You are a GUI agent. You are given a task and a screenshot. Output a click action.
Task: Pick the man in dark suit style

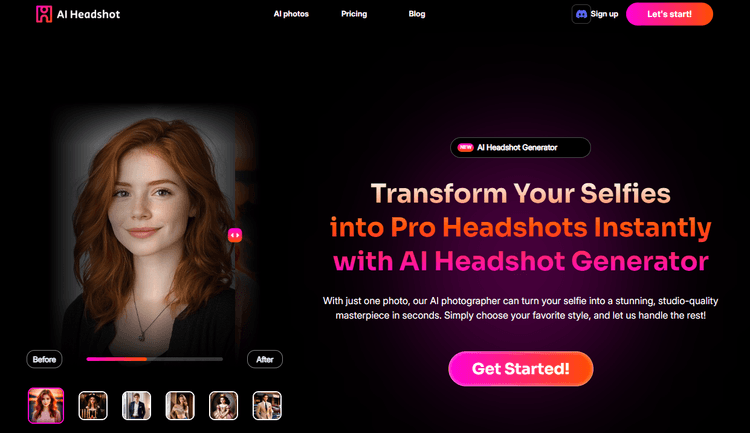point(136,405)
